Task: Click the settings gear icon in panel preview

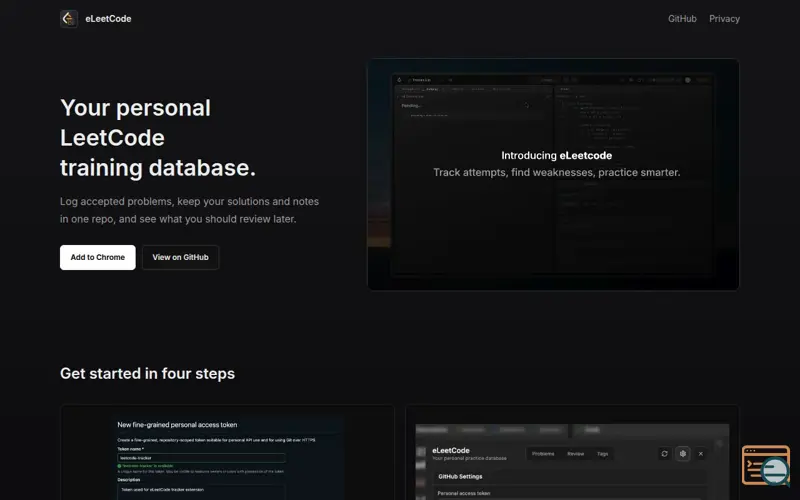Action: (x=683, y=454)
